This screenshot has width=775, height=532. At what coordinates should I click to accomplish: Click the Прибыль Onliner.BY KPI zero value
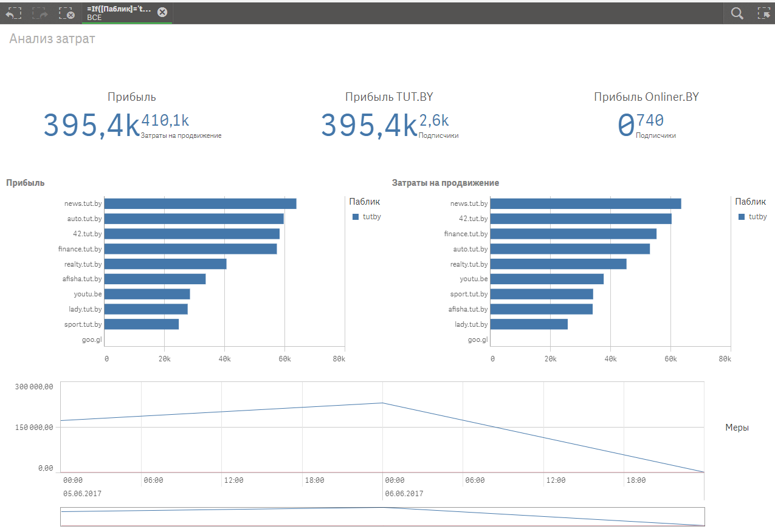pyautogui.click(x=625, y=125)
